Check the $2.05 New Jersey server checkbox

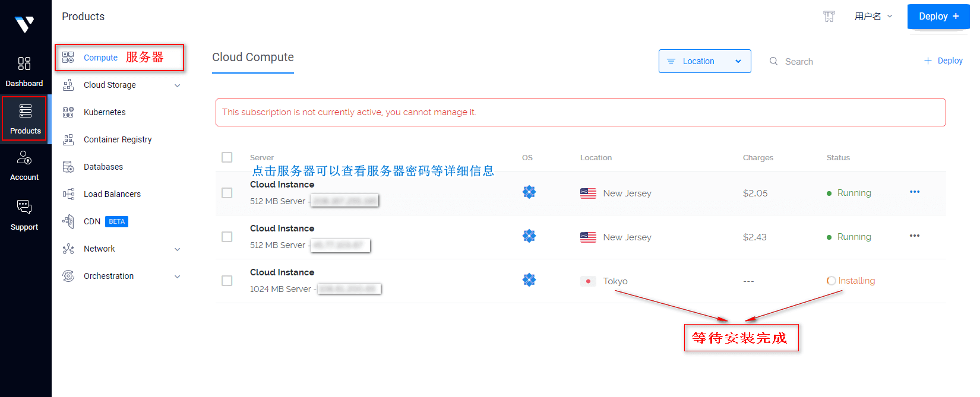(x=227, y=193)
